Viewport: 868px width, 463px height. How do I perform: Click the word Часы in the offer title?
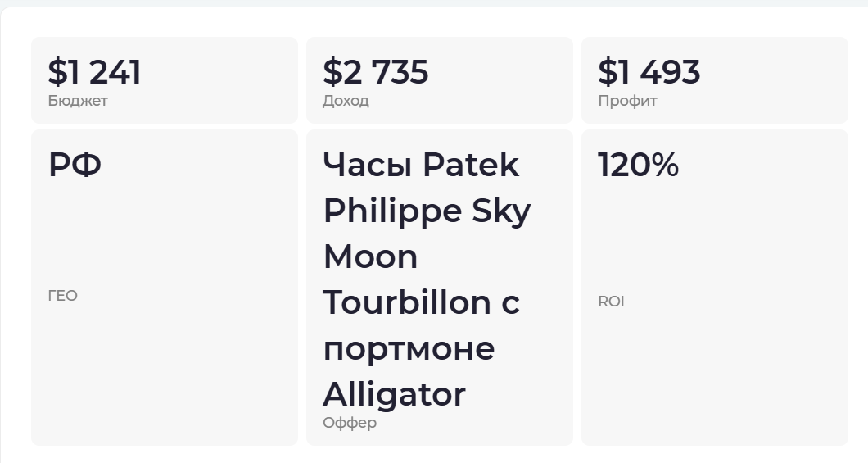pos(367,166)
